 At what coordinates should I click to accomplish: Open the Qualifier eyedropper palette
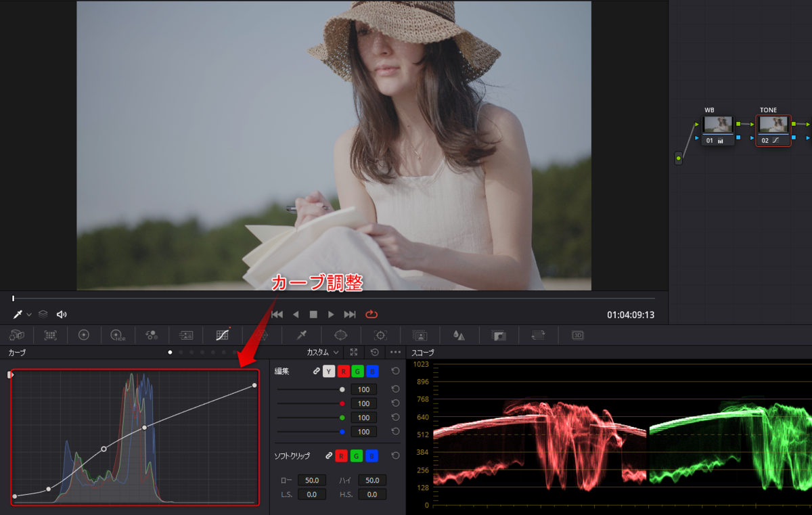point(302,335)
